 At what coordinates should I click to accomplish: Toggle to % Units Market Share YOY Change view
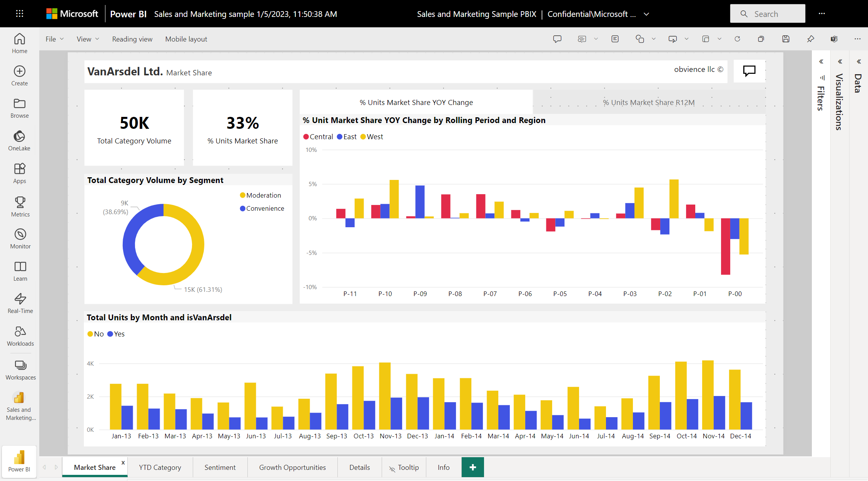point(415,102)
